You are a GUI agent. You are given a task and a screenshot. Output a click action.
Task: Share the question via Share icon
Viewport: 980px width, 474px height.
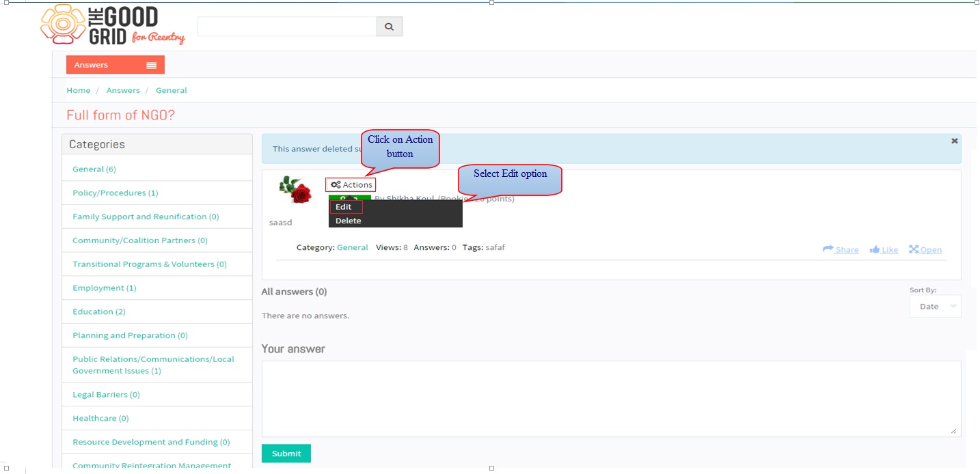pos(841,249)
